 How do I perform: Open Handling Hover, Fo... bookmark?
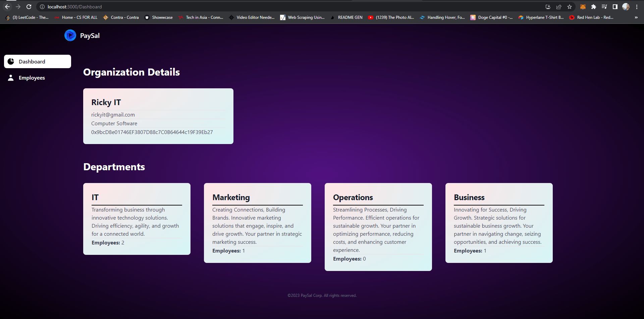(x=442, y=17)
